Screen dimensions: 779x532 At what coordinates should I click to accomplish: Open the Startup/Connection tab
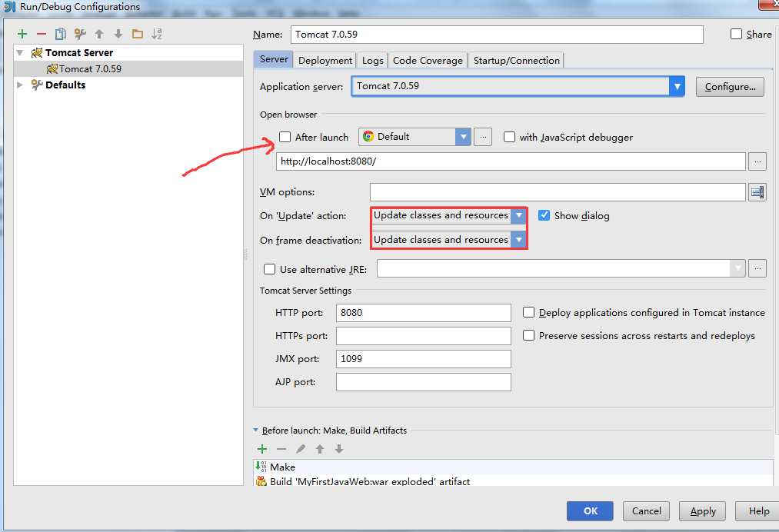516,61
